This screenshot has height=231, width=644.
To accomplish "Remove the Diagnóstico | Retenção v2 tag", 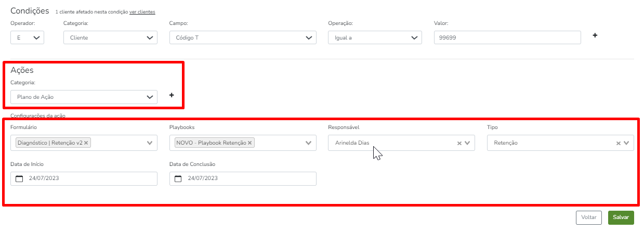I will pyautogui.click(x=86, y=143).
